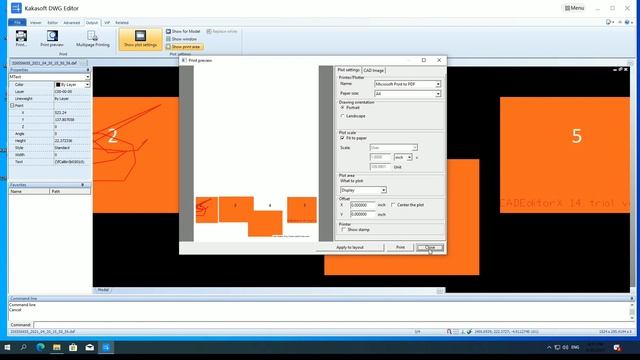Open Multipage Printing tool
This screenshot has width=640, height=360.
pos(93,38)
